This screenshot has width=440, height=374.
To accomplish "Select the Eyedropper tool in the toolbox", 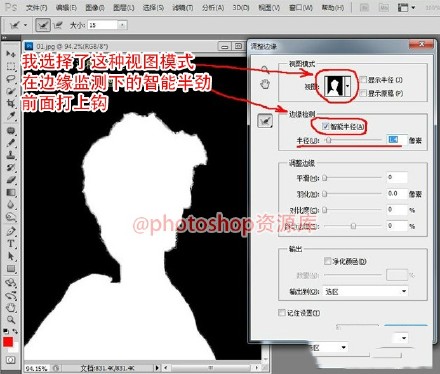I will click(11, 116).
